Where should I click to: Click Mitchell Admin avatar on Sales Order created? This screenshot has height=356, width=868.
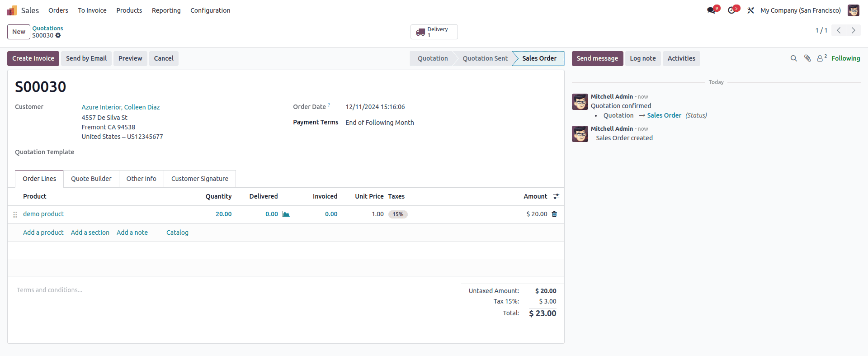point(580,134)
